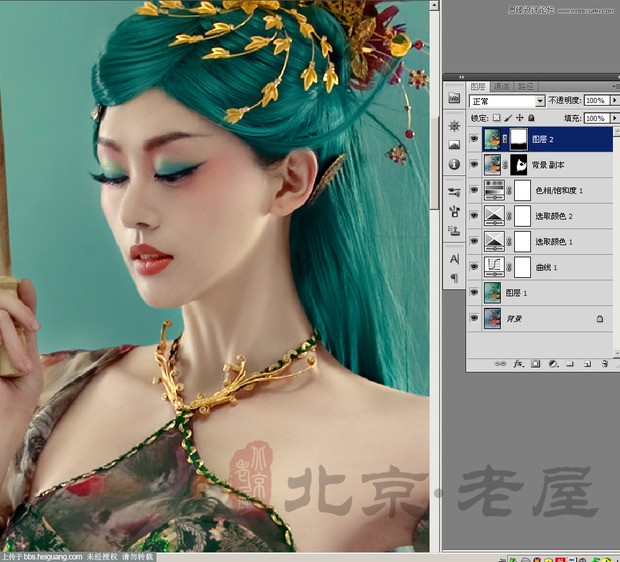Hide the 图层 2 layer
Viewport: 620px width, 562px height.
[x=474, y=139]
